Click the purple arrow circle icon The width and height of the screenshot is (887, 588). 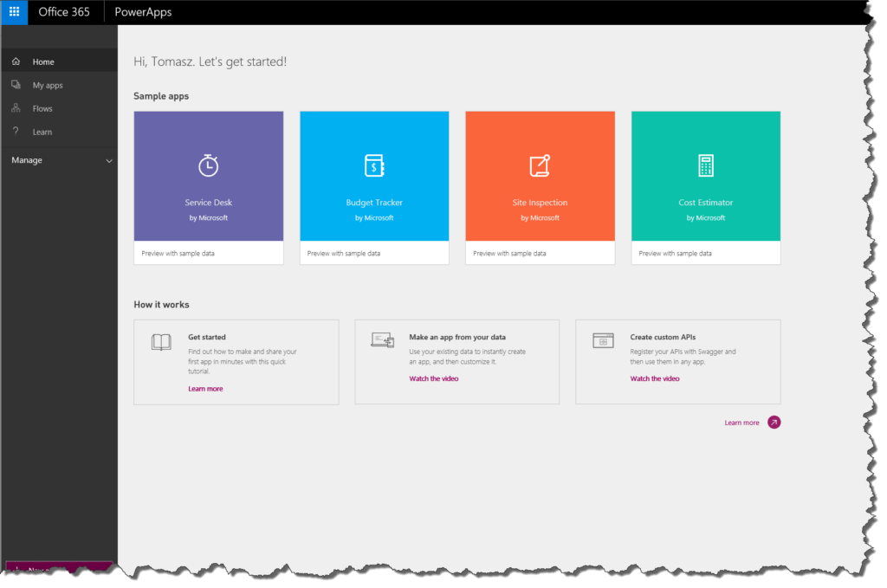(x=774, y=423)
